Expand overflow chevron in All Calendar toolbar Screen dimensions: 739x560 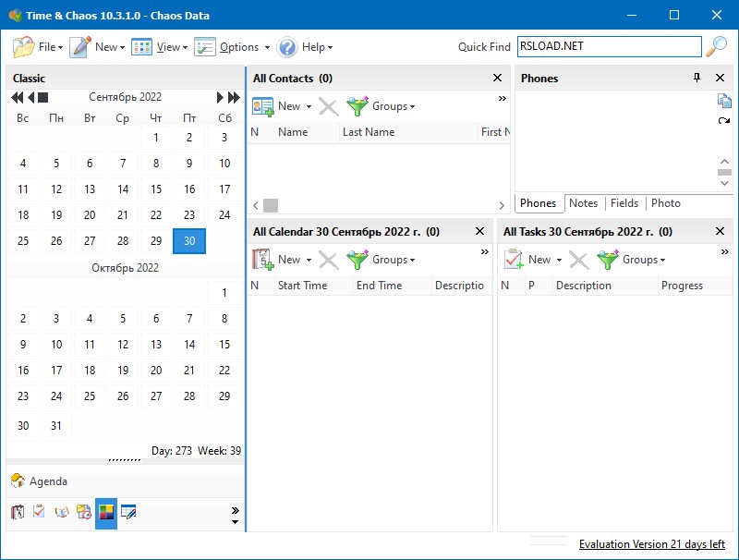point(484,251)
